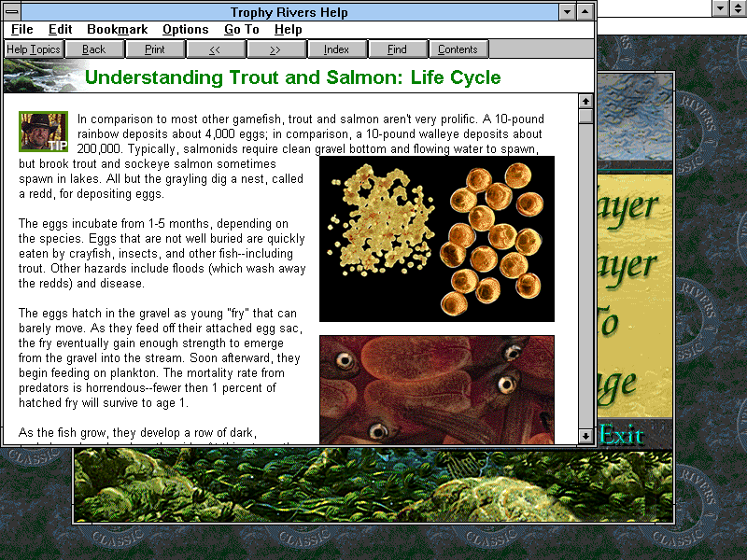
Task: Open the Edit menu
Action: (x=61, y=30)
